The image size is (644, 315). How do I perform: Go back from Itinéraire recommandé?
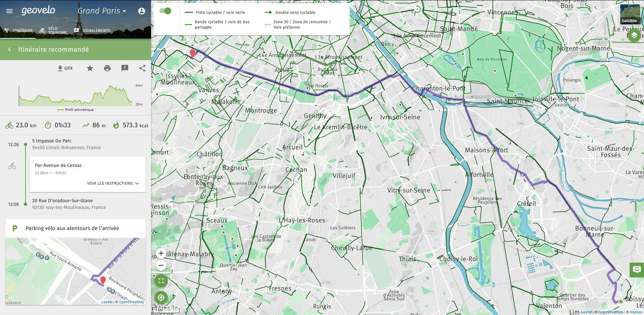click(9, 49)
